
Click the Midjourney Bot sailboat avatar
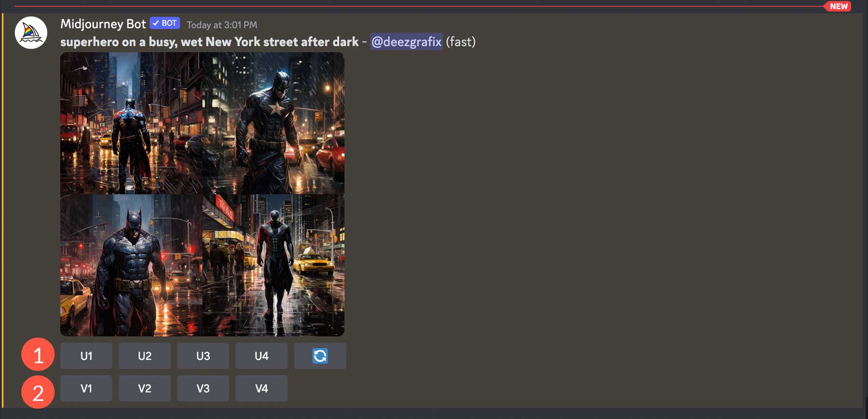coord(31,33)
